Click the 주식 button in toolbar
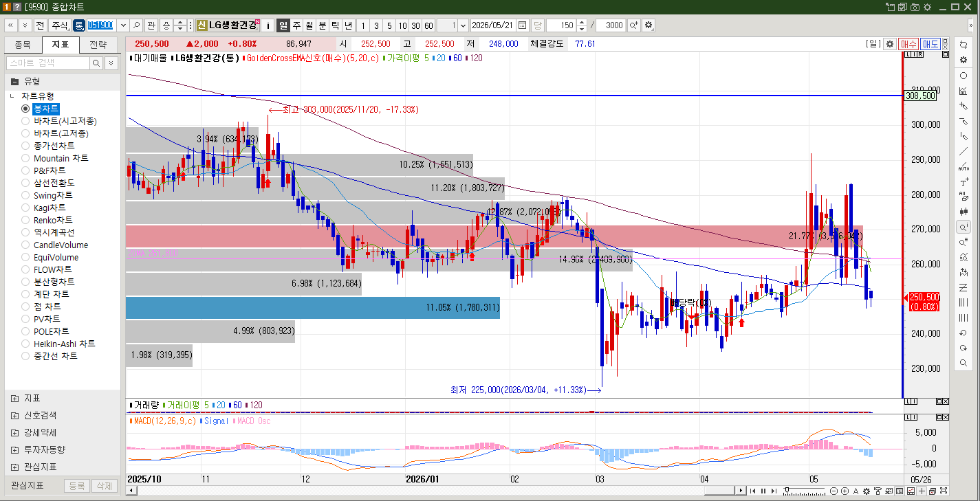The height and width of the screenshot is (501, 980). (x=60, y=25)
